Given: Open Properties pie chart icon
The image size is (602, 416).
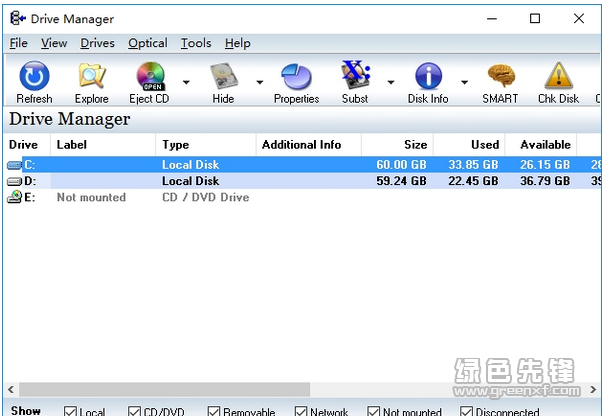Looking at the screenshot, I should (296, 76).
